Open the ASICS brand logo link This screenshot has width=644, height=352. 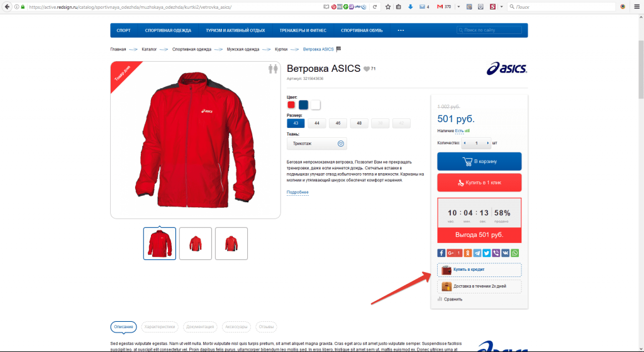pos(507,68)
